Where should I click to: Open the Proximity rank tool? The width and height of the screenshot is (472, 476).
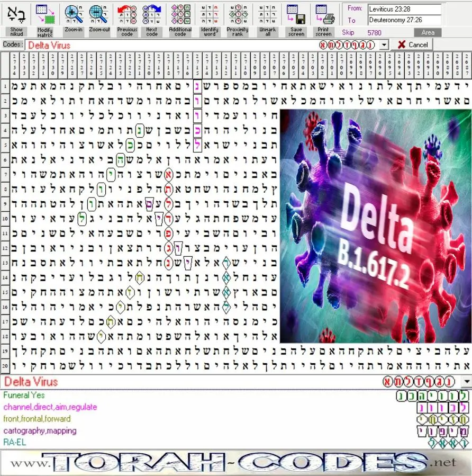coord(238,14)
